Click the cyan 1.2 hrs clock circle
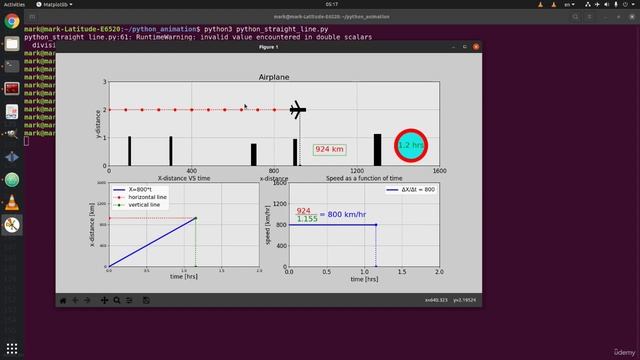Image resolution: width=640 pixels, height=360 pixels. [x=411, y=145]
